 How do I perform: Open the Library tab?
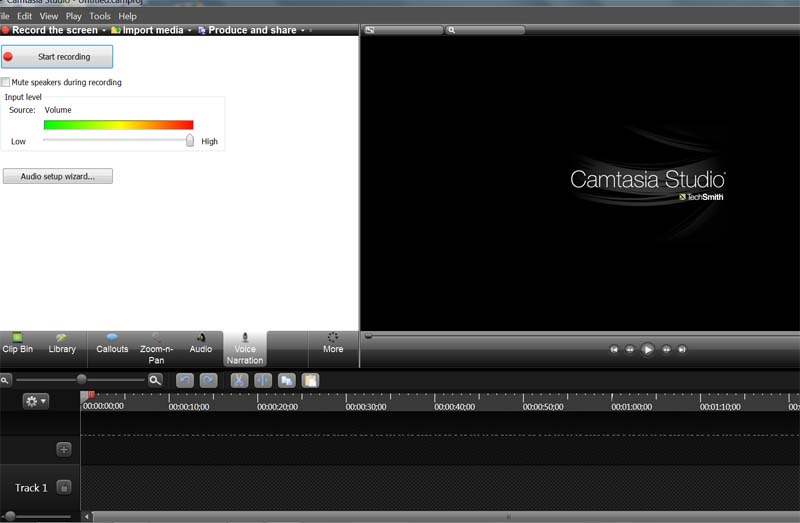tap(62, 344)
